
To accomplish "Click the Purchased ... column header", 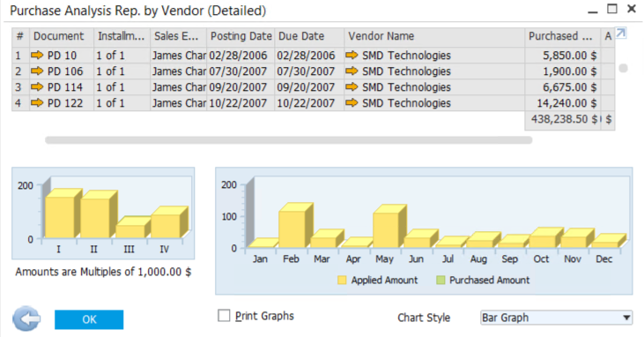I will tap(563, 36).
